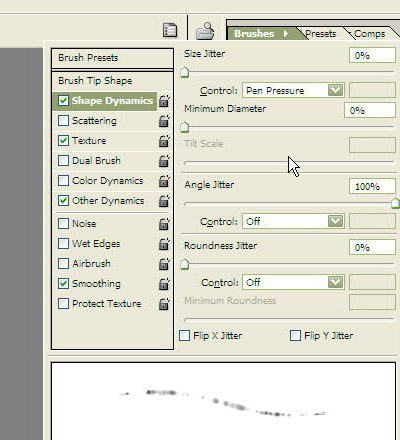Toggle lock icon beside Airbrush
The image size is (400, 440).
164,264
